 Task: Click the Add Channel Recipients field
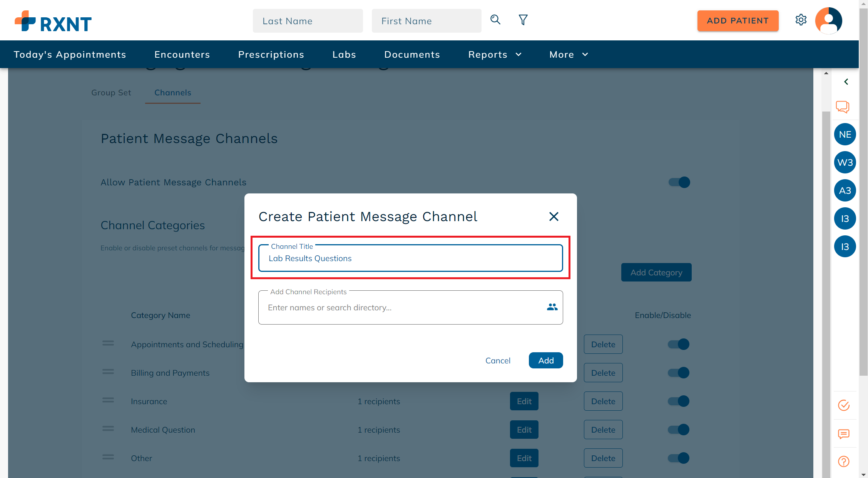[x=411, y=307]
